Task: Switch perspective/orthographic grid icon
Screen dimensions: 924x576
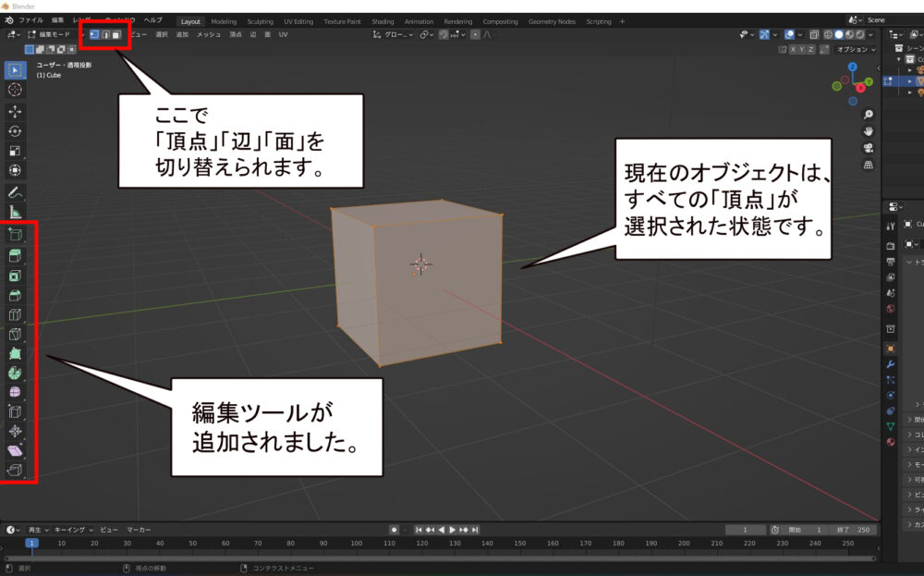Action: (x=868, y=165)
